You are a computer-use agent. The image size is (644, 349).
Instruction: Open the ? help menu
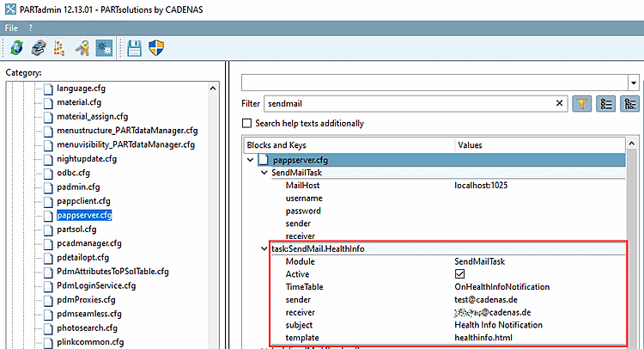tap(30, 28)
